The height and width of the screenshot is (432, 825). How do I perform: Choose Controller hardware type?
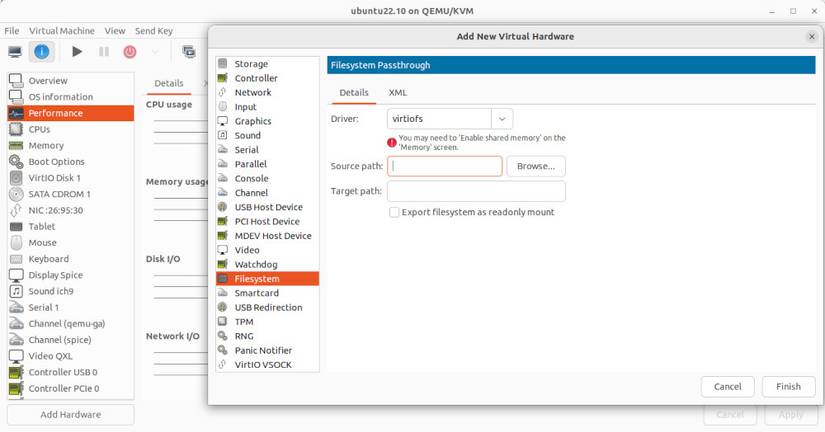click(x=267, y=78)
